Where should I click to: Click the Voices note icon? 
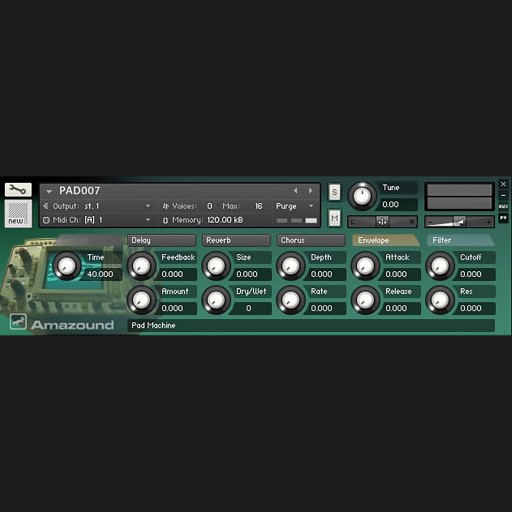pyautogui.click(x=166, y=206)
